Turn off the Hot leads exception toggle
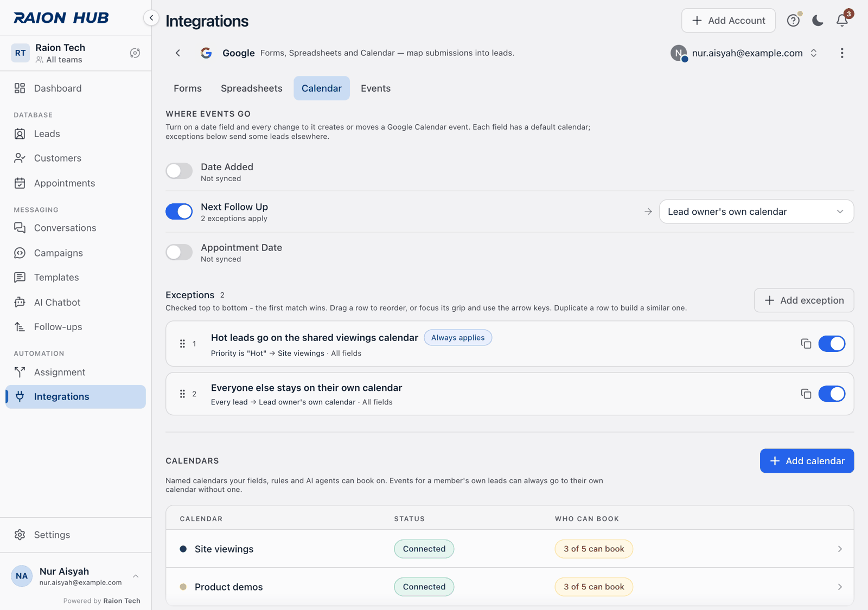 [832, 344]
